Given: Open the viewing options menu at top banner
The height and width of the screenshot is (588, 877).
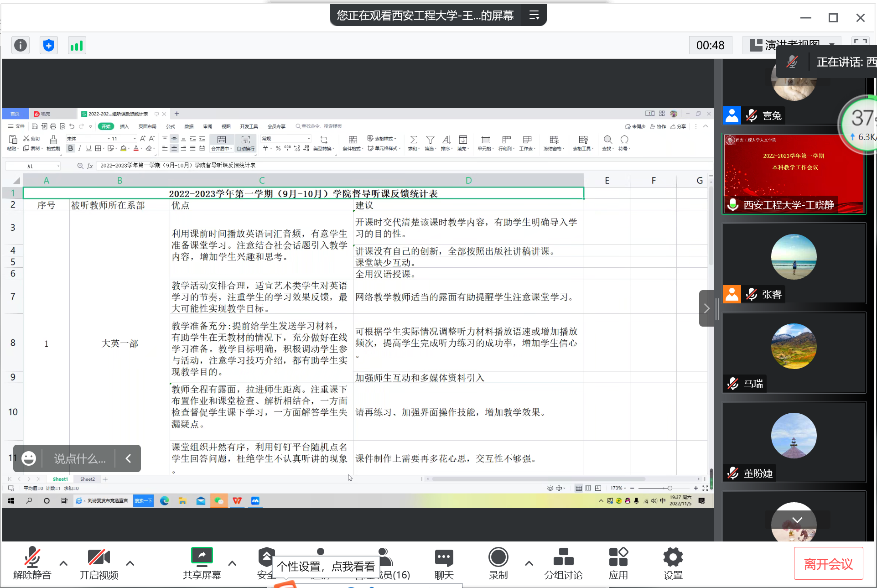Looking at the screenshot, I should point(534,16).
